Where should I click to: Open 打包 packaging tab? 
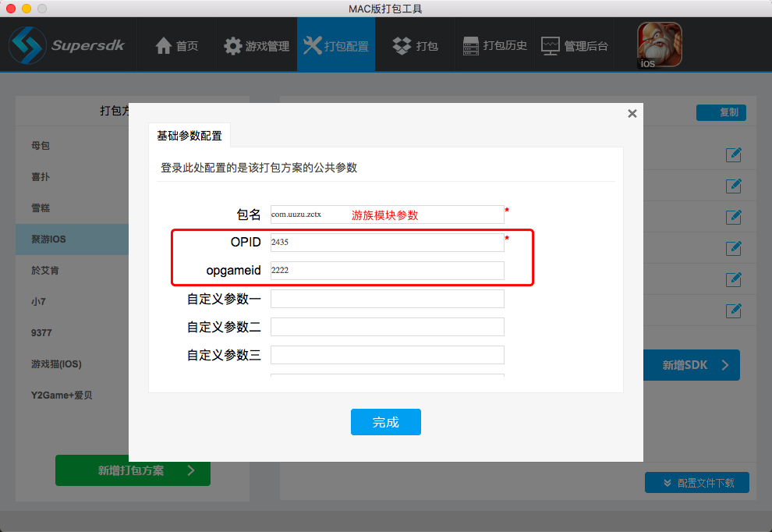415,46
